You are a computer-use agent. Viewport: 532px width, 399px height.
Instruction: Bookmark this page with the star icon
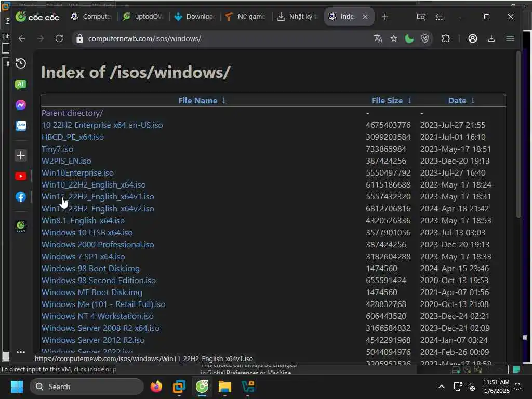[x=394, y=38]
